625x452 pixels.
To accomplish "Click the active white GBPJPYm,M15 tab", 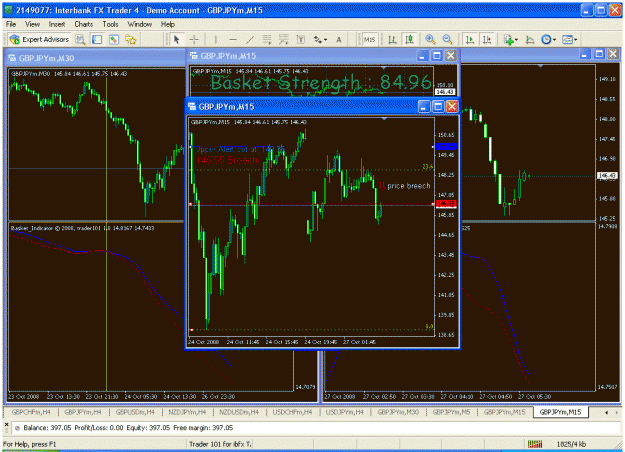I will (560, 412).
